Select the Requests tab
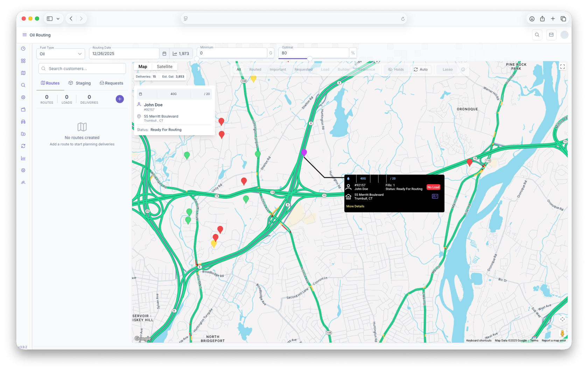Image resolution: width=588 pixels, height=371 pixels. [x=111, y=83]
